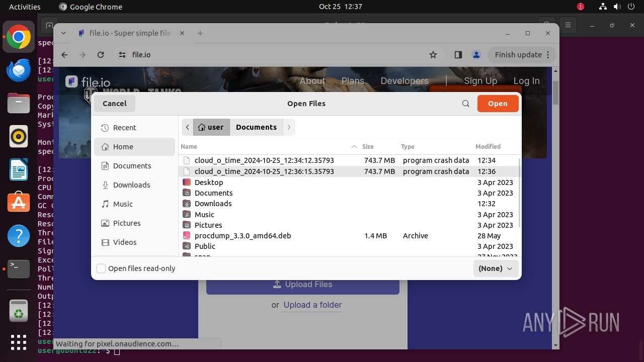Click the Documents sidebar icon
The image size is (644, 362).
(105, 166)
